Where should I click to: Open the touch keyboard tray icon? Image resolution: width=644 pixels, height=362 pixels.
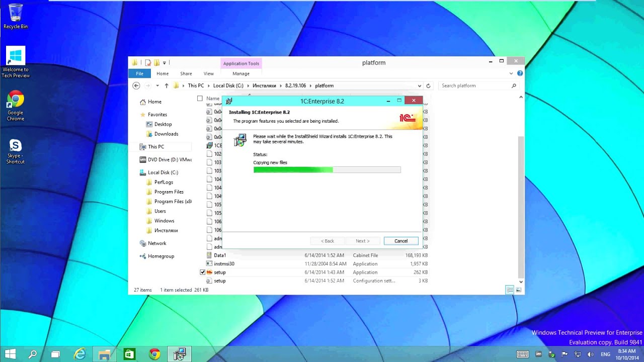pos(523,354)
